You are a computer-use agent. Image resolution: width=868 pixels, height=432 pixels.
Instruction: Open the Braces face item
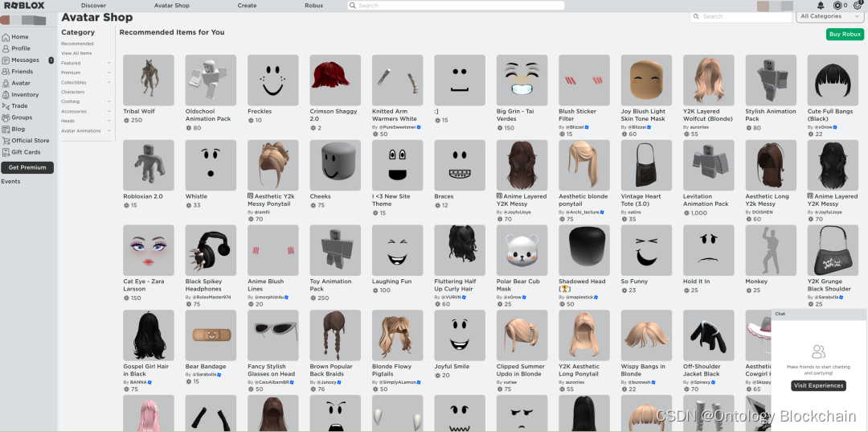[460, 165]
